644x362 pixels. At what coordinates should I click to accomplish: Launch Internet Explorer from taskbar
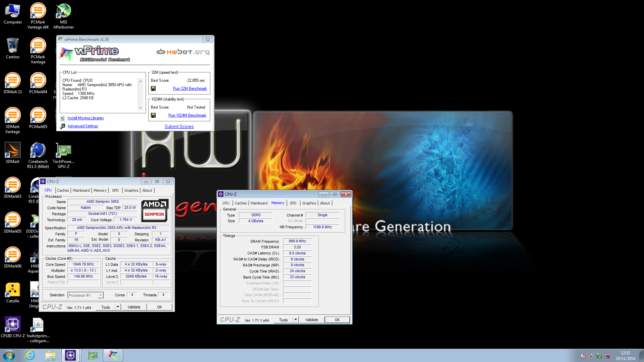tap(30, 355)
